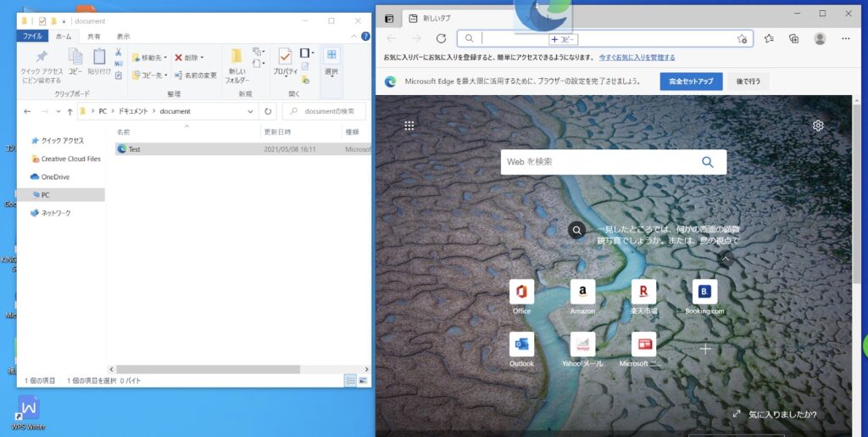Viewport: 868px width, 437px height.
Task: Click the refresh icon beside Explorer address bar
Action: pos(269,111)
